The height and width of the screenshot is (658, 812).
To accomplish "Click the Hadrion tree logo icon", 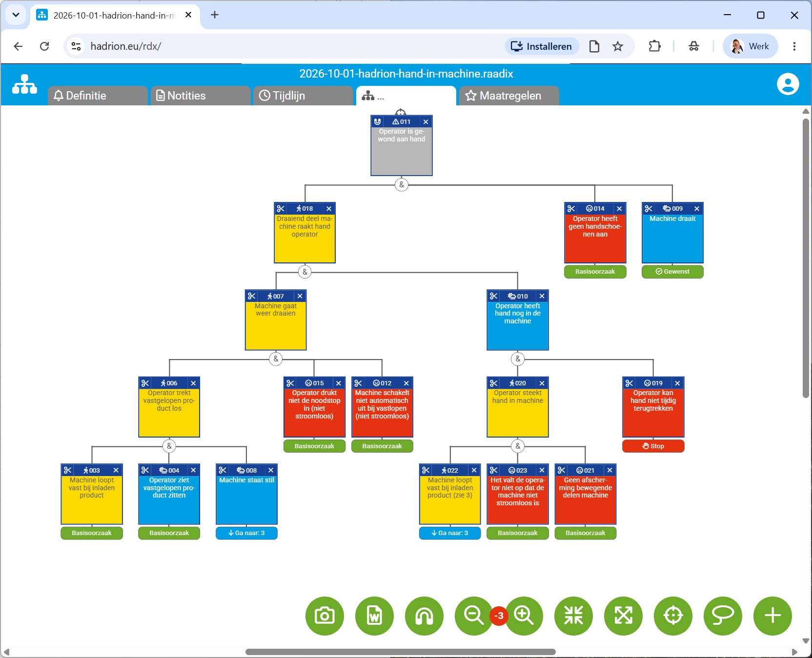I will 24,84.
